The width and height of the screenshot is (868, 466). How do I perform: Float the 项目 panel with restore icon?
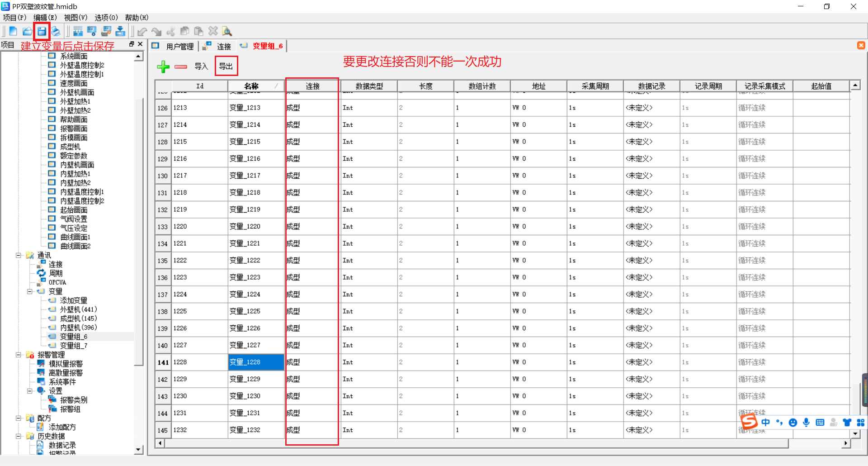(x=132, y=44)
